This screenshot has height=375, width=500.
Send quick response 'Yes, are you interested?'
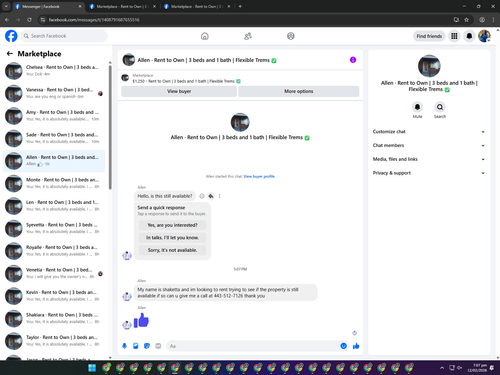[172, 225]
